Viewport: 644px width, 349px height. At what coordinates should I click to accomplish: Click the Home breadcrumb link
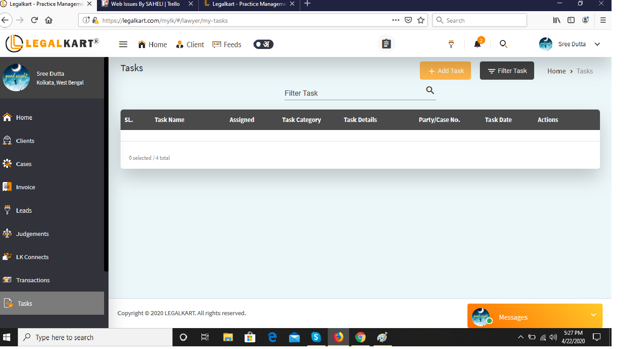(x=556, y=71)
